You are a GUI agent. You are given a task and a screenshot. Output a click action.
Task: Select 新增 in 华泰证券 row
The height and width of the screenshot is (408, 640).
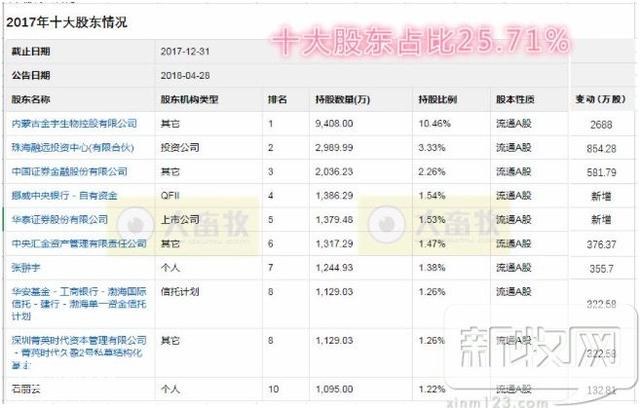coord(601,220)
